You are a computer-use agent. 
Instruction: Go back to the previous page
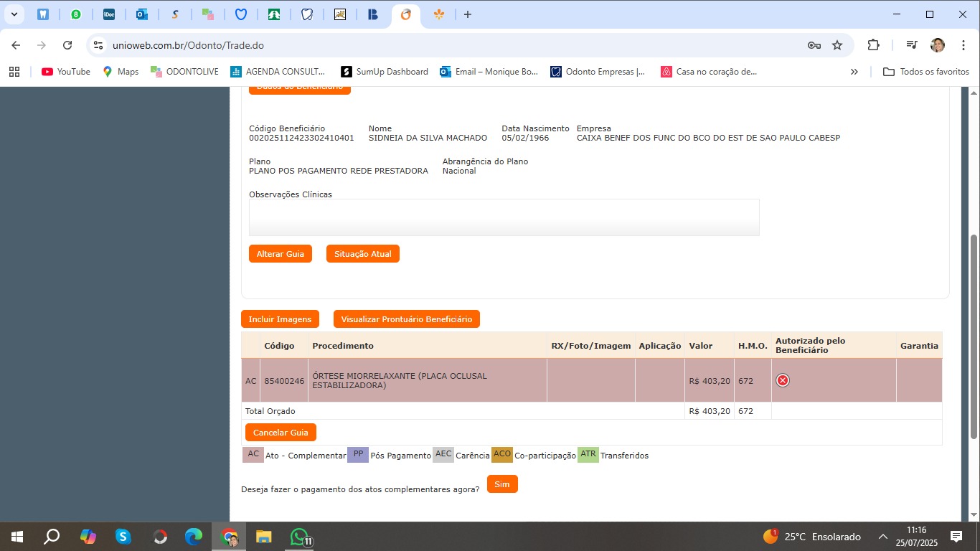(16, 45)
